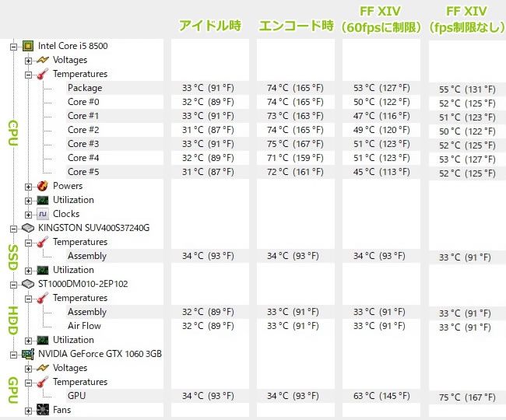Click the NVIDIA GeForce graphics card icon

tap(28, 354)
